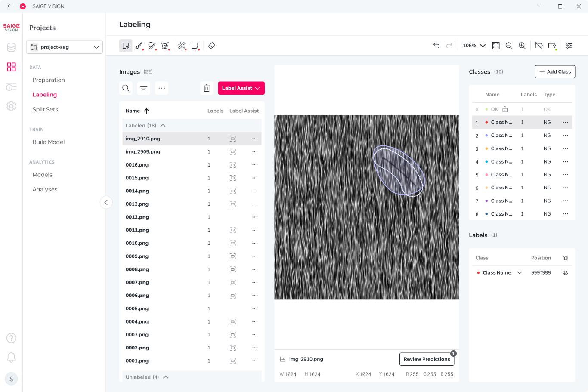Toggle visibility of the Class Name label
Viewport: 588px width, 392px height.
(566, 273)
